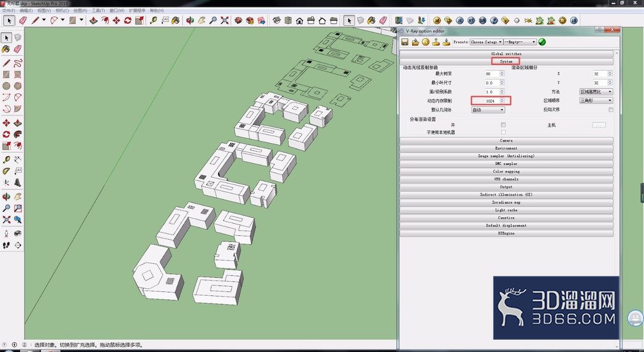The image size is (644, 352).
Task: Open the 相机(C) menu
Action: click(62, 10)
